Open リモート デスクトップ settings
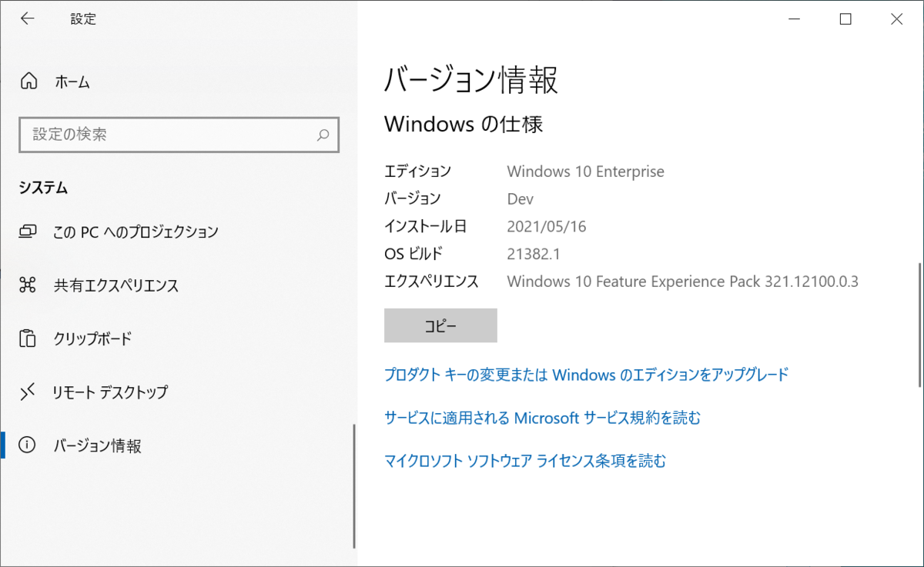 coord(179,392)
